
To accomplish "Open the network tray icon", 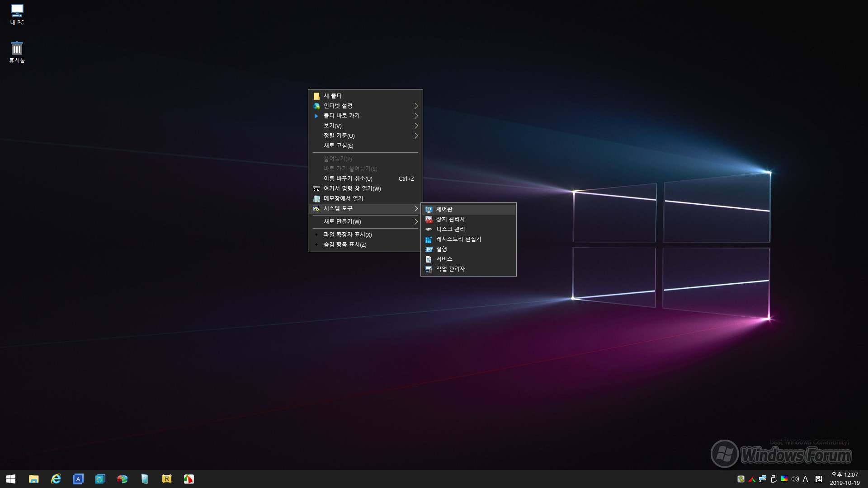I will tap(763, 479).
